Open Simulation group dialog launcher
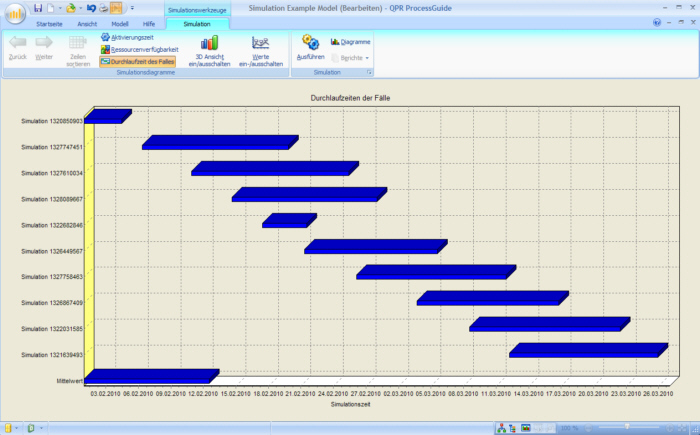Image resolution: width=700 pixels, height=435 pixels. pos(369,72)
